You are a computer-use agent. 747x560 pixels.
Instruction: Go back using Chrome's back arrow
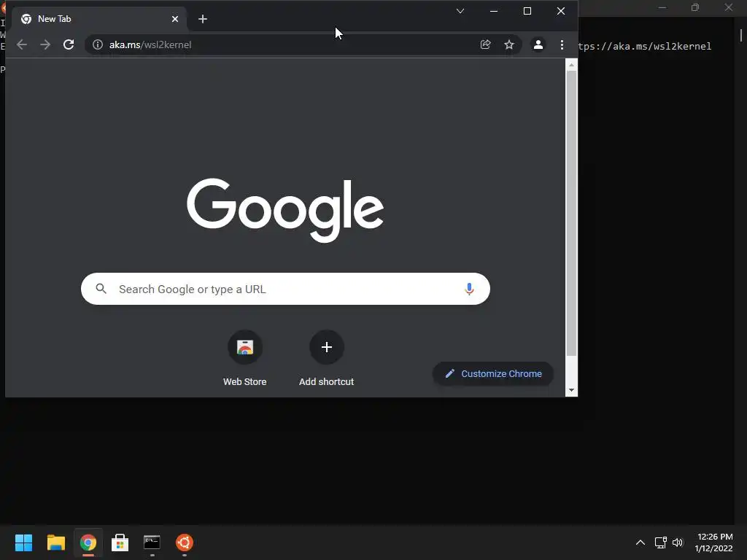[22, 44]
